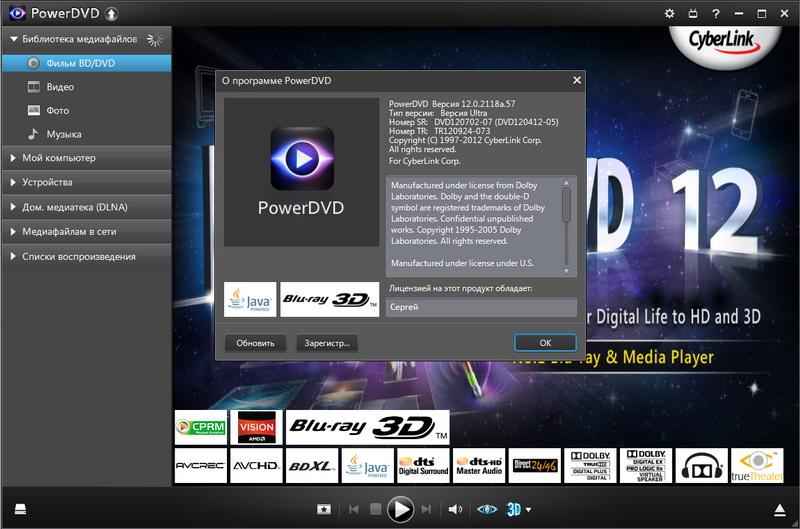Click the PowerDVD eye logo in title bar

[16, 13]
